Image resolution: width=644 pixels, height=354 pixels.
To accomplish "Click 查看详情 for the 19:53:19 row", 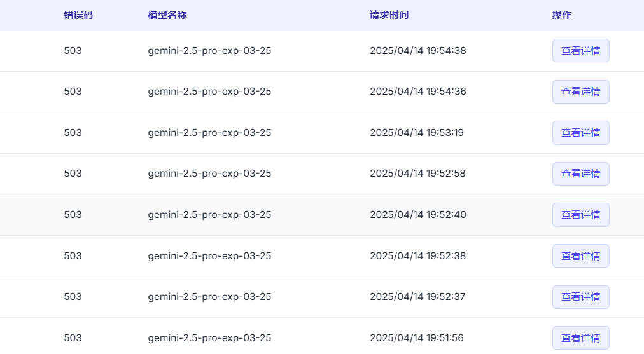I will pos(581,132).
